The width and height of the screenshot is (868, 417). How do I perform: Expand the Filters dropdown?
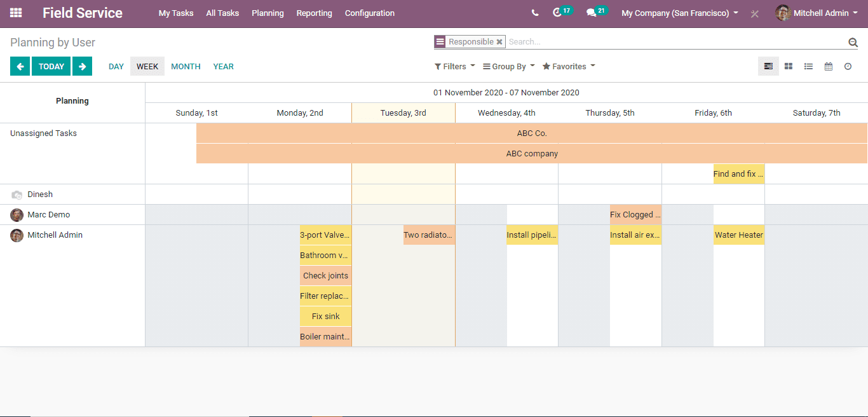(x=454, y=66)
